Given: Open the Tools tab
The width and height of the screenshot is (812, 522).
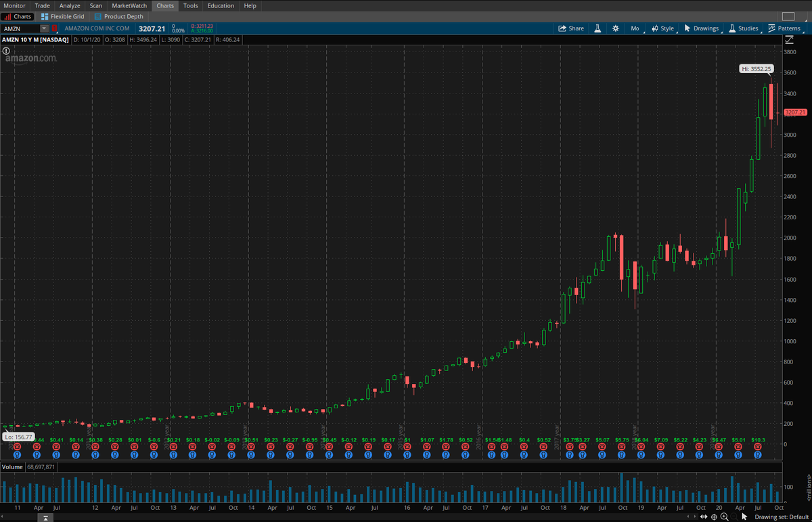Looking at the screenshot, I should coord(191,5).
